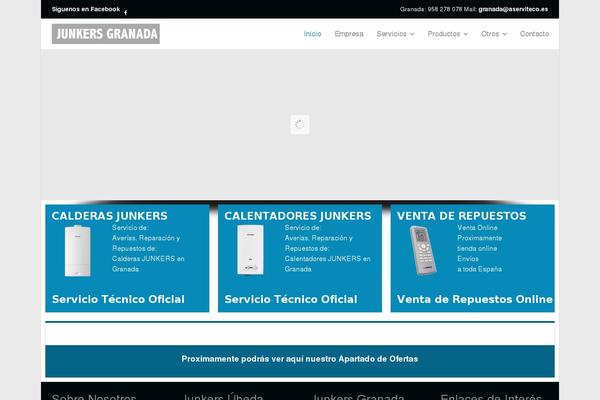Click the Calderas Junkers heading
This screenshot has height=400, width=600.
[x=109, y=216]
